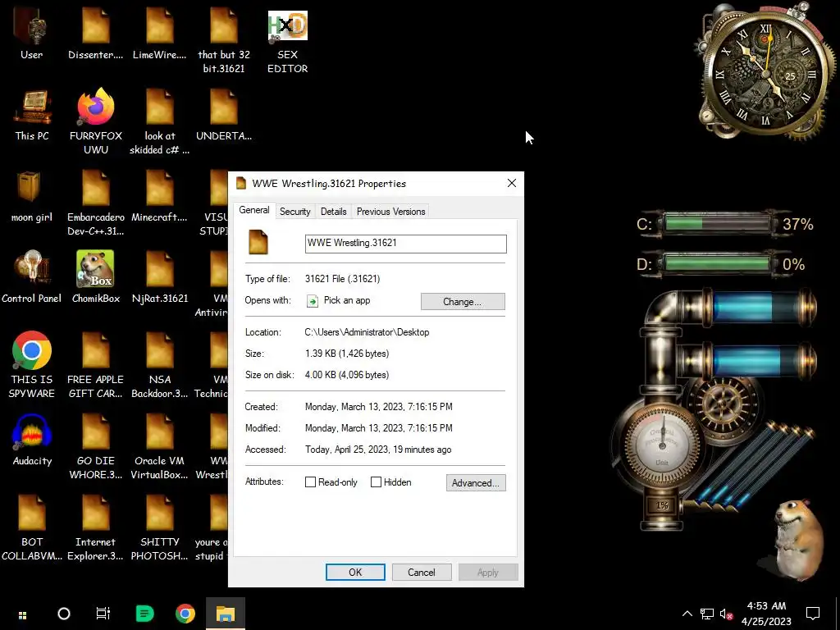The image size is (840, 630).
Task: Open the notification center icon
Action: 813,614
